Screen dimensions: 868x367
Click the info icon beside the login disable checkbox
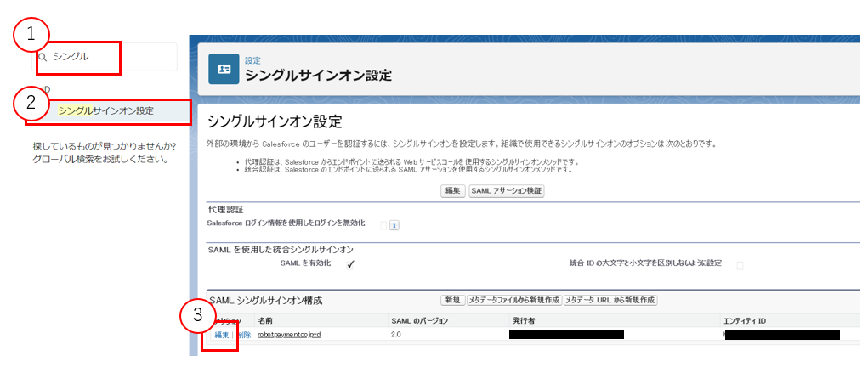pos(394,225)
